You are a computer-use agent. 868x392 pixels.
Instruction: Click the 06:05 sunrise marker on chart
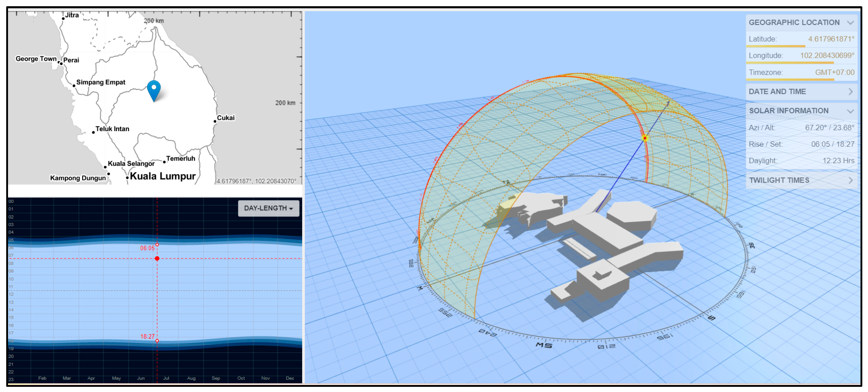157,245
